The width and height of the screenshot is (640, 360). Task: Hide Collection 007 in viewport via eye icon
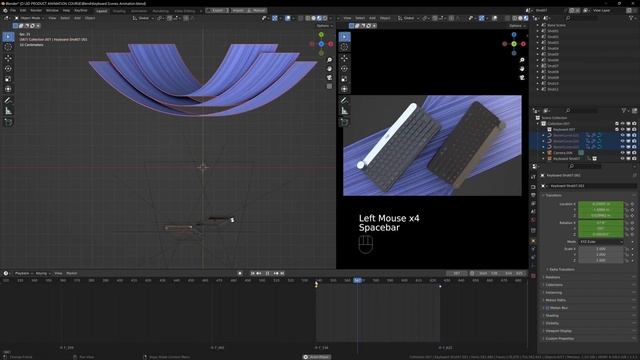622,123
